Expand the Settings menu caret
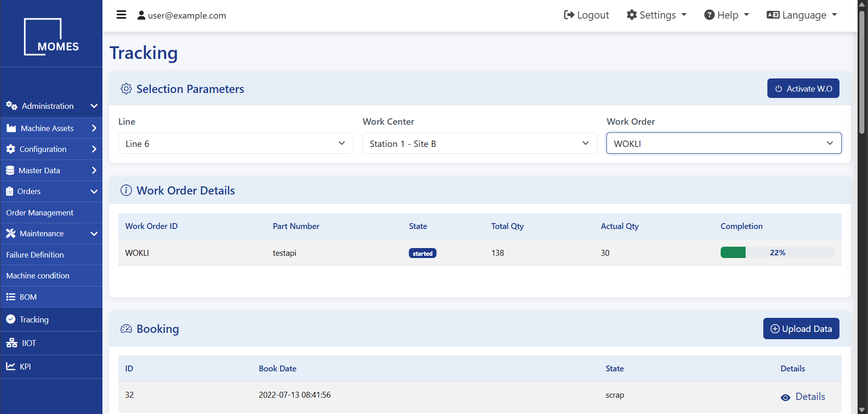This screenshot has width=868, height=414. [684, 15]
